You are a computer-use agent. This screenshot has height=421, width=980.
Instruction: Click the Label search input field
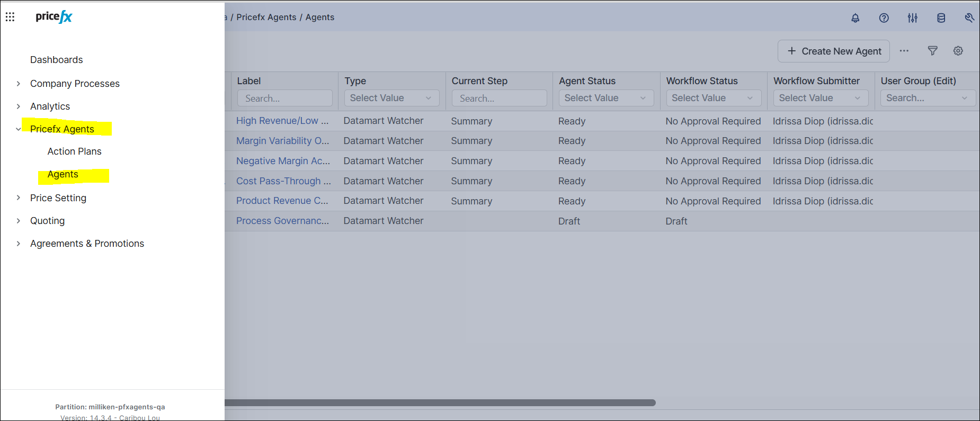click(x=284, y=98)
